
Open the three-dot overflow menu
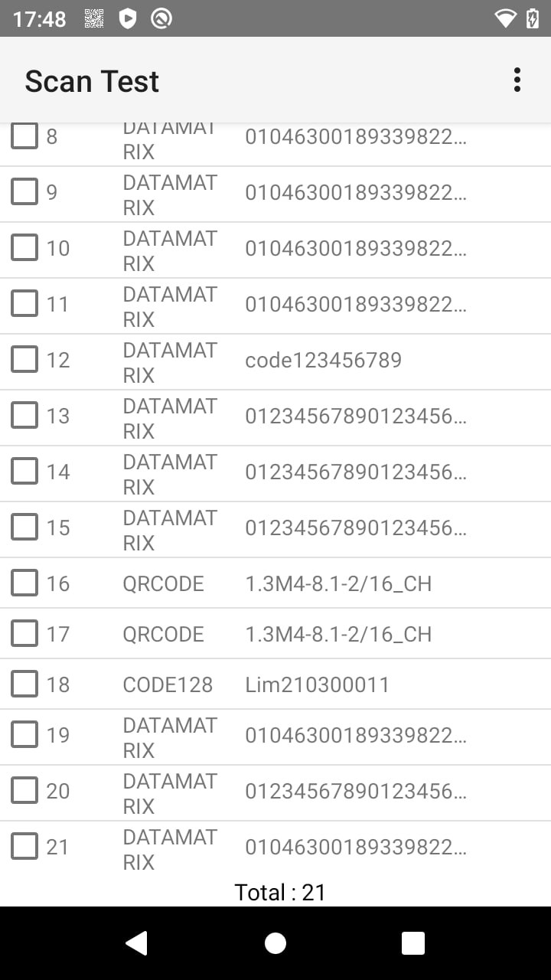[517, 80]
